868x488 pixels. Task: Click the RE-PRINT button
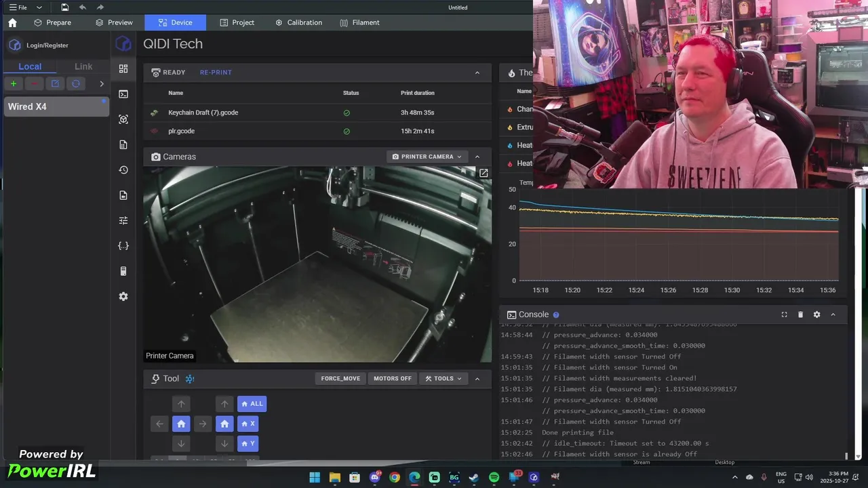pos(216,73)
